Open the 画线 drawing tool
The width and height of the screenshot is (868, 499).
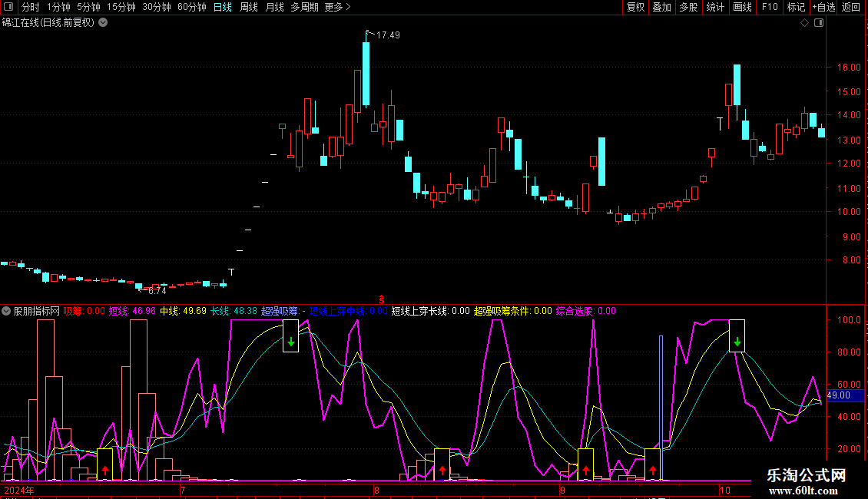[742, 7]
